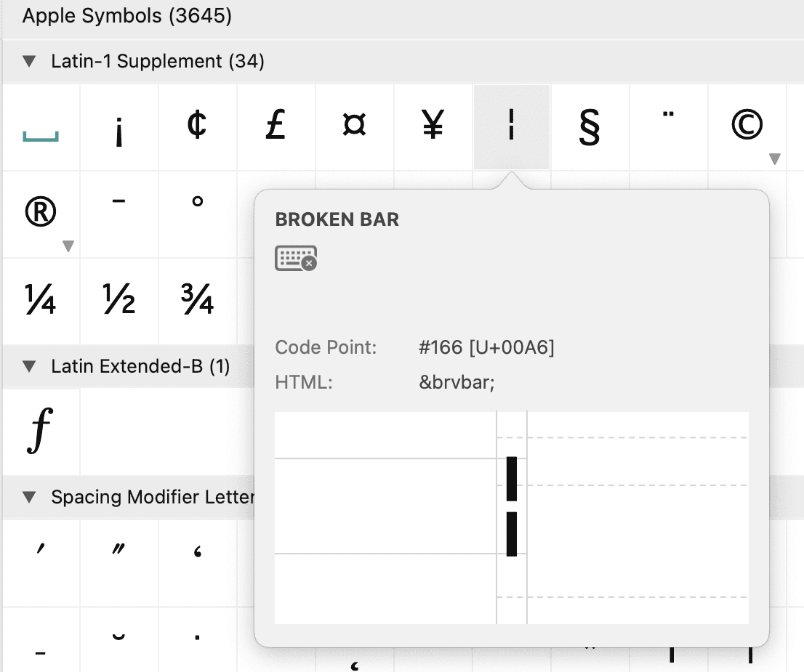Select the cent sign glyph
804x672 pixels.
[x=197, y=126]
